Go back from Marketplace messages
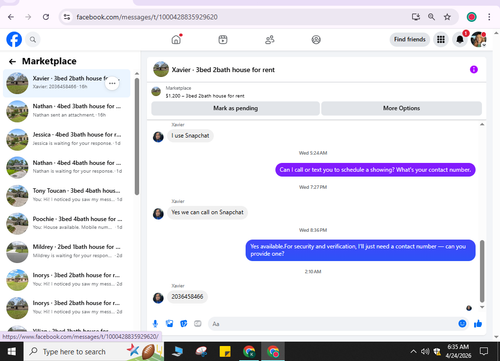500x361 pixels. coord(12,61)
